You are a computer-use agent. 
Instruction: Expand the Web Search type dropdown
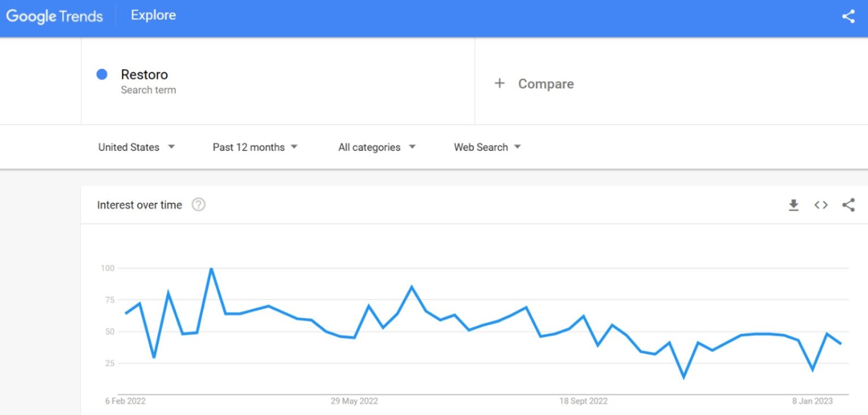tap(487, 147)
